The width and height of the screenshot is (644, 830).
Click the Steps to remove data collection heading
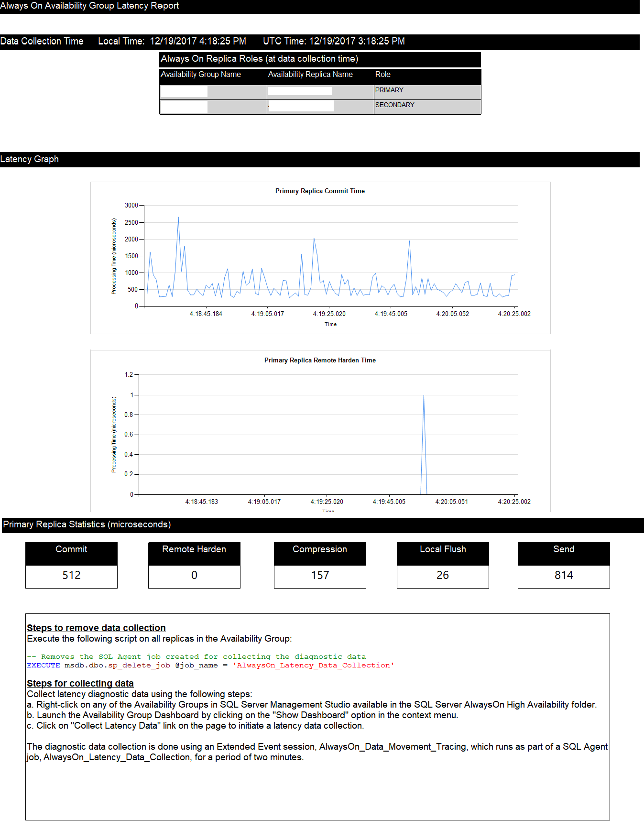click(96, 628)
